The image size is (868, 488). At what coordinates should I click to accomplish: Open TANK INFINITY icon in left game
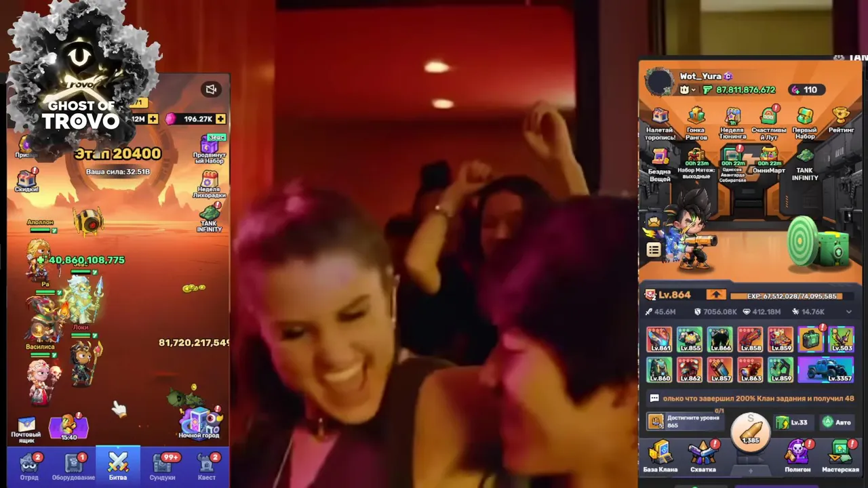[210, 218]
